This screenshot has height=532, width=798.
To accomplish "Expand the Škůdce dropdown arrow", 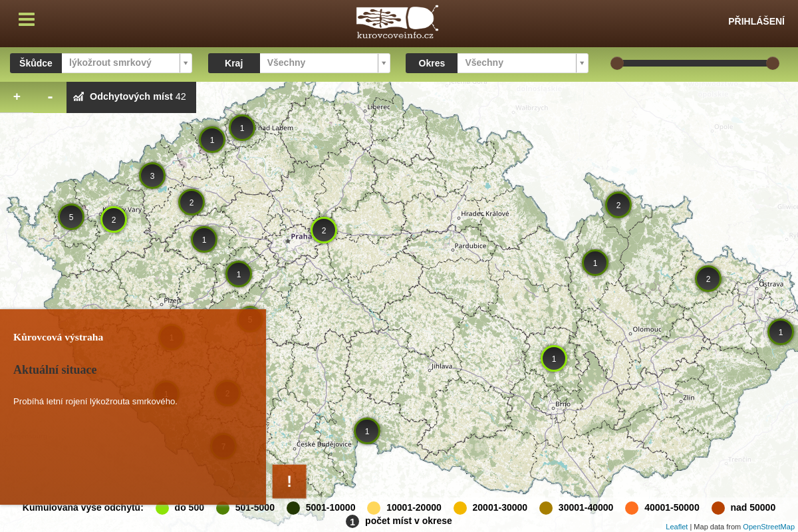I will (x=186, y=63).
